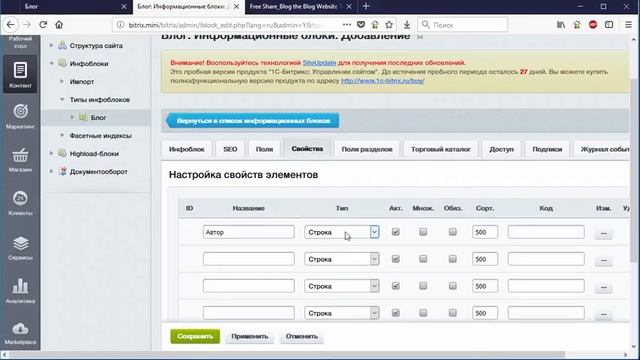Bookmark this page with star
The image size is (640, 360).
[389, 25]
